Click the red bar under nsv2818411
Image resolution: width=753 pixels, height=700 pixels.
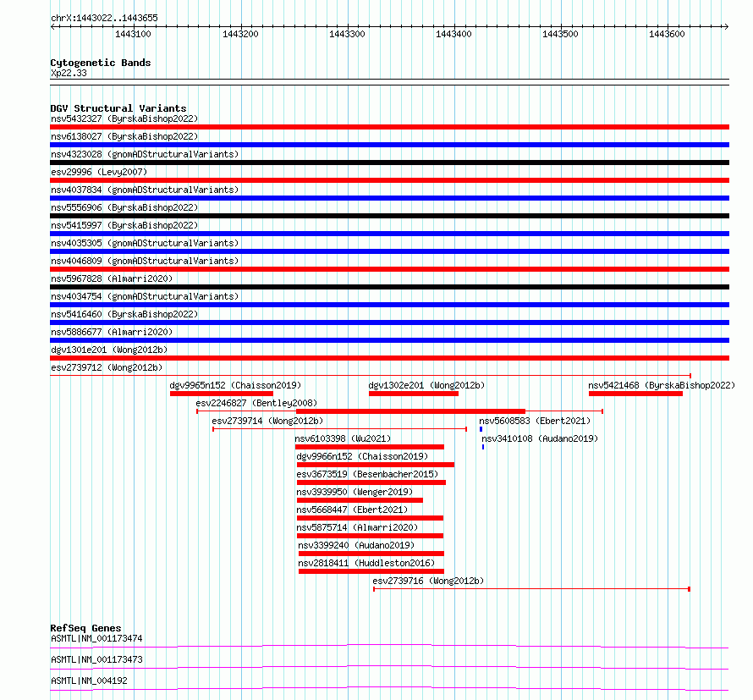pyautogui.click(x=371, y=571)
